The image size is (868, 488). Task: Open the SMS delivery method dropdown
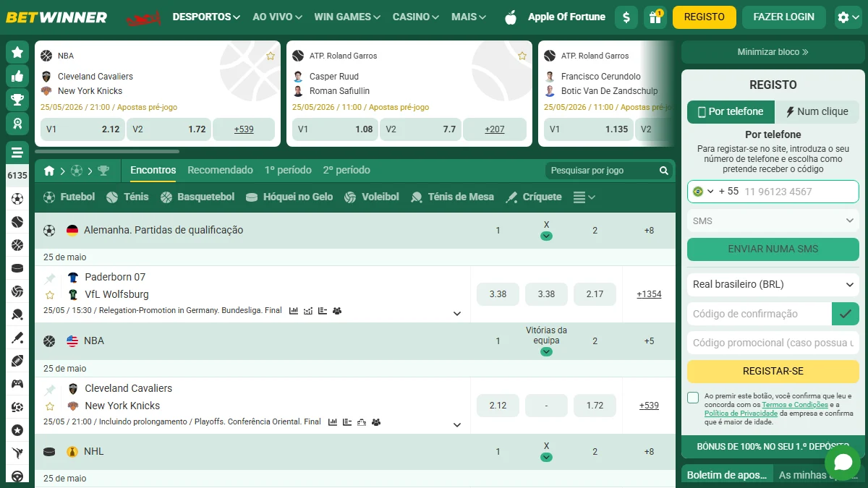(773, 221)
